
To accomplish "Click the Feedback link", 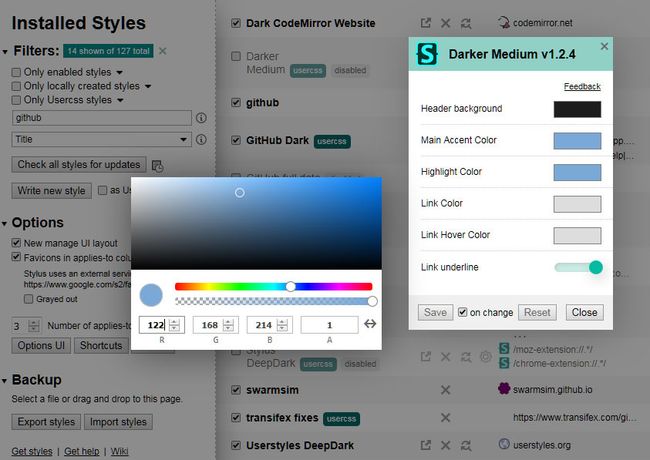I will pyautogui.click(x=582, y=87).
